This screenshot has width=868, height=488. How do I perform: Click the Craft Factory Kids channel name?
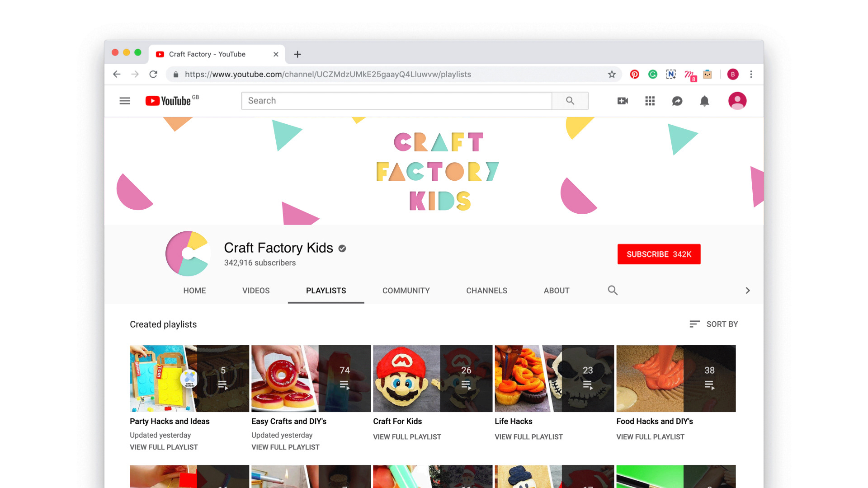(x=278, y=248)
